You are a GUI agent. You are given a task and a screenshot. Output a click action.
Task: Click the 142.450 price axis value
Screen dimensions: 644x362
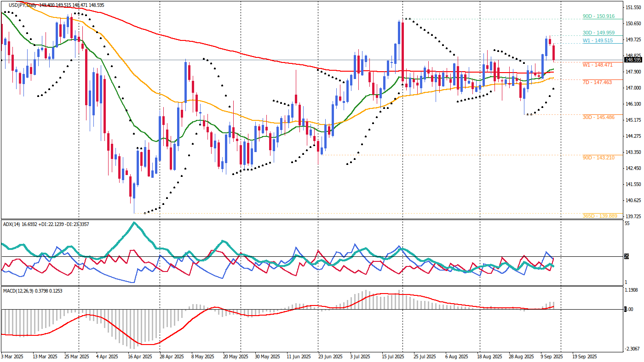click(x=633, y=168)
